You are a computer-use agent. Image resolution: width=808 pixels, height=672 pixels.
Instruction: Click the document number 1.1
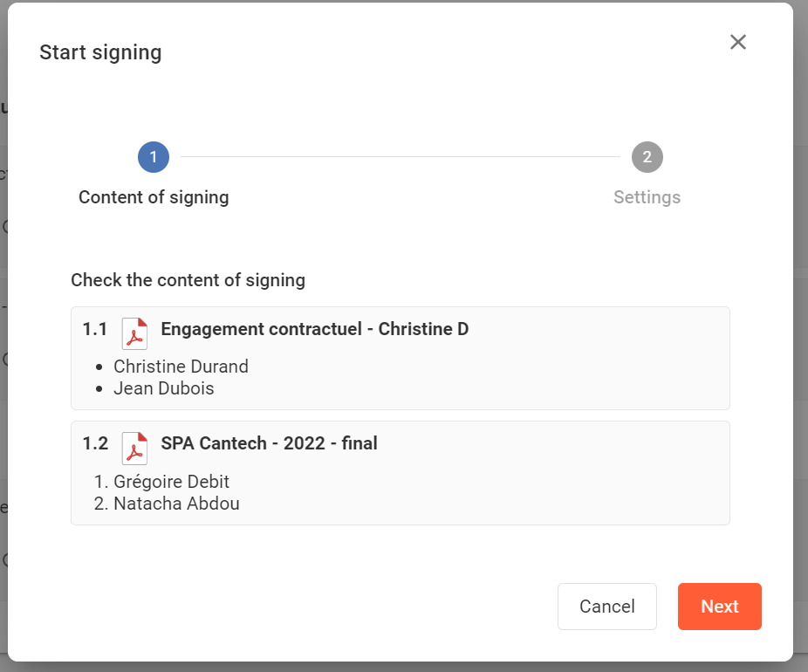[x=95, y=329]
